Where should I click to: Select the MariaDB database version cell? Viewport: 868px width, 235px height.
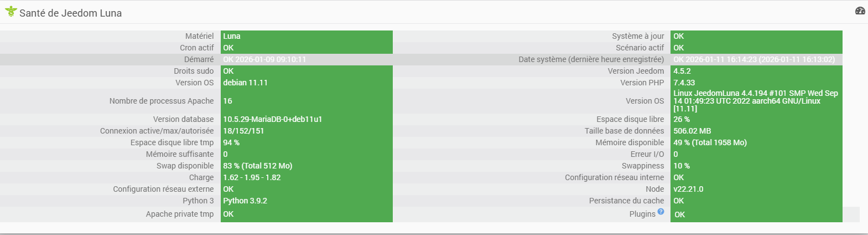click(x=306, y=119)
